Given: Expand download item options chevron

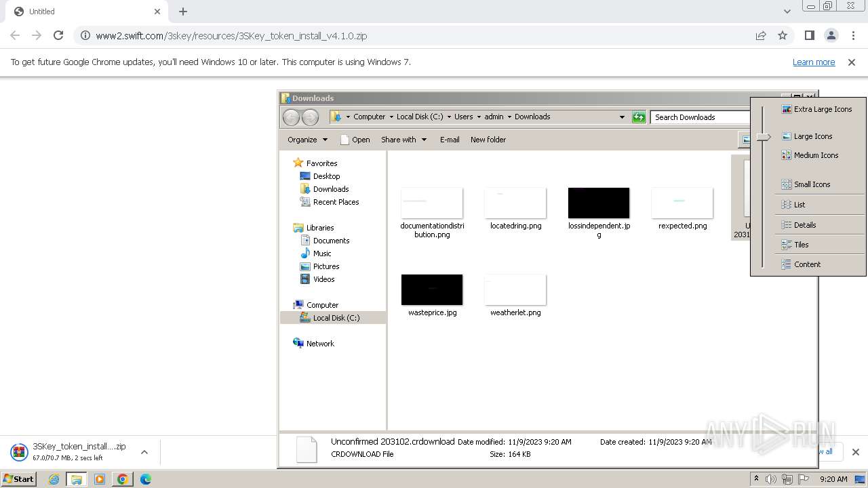Looking at the screenshot, I should click(x=144, y=452).
